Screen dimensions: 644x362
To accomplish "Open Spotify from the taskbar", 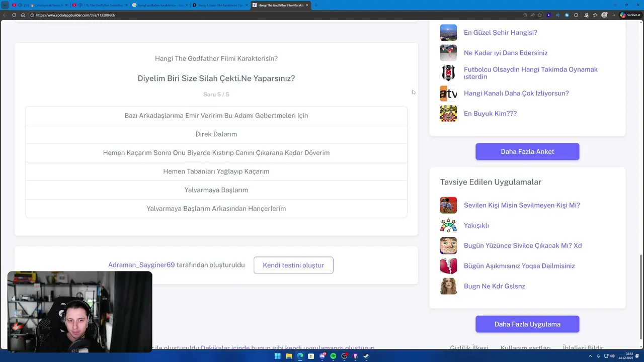I will (333, 356).
